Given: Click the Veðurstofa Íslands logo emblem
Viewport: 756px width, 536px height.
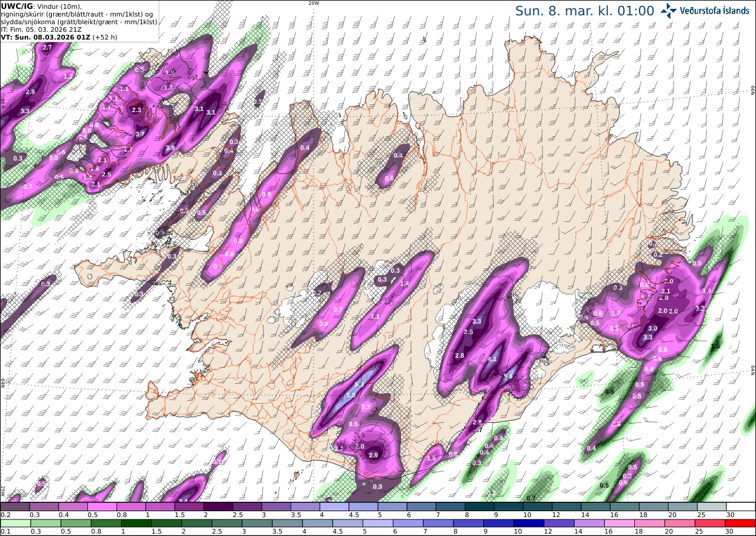Looking at the screenshot, I should [669, 11].
